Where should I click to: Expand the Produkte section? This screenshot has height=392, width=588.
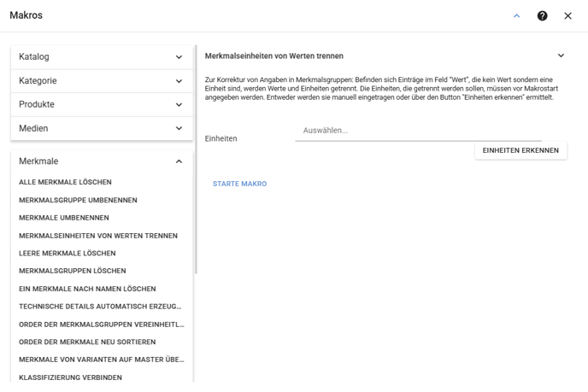(102, 104)
